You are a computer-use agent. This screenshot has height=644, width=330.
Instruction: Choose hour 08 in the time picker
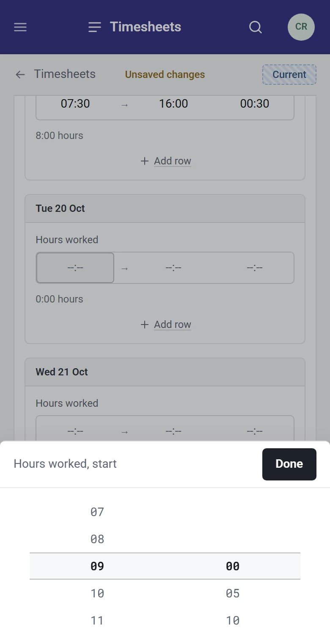[x=97, y=539]
